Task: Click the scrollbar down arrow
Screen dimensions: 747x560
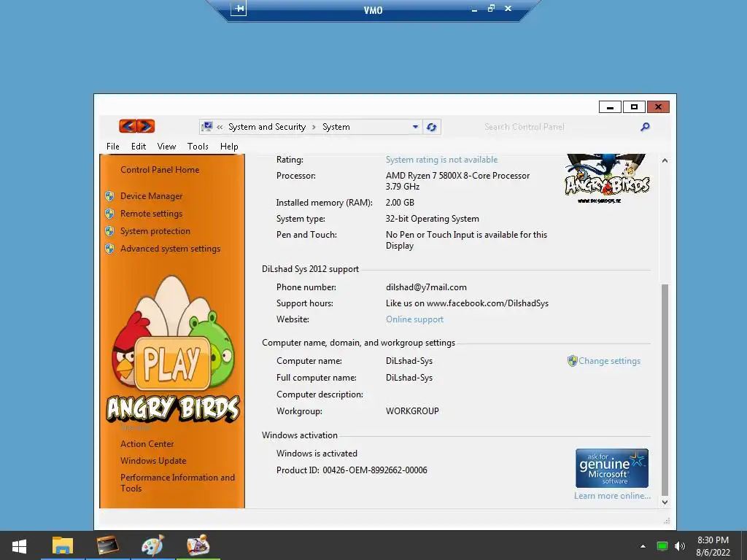Action: tap(665, 502)
